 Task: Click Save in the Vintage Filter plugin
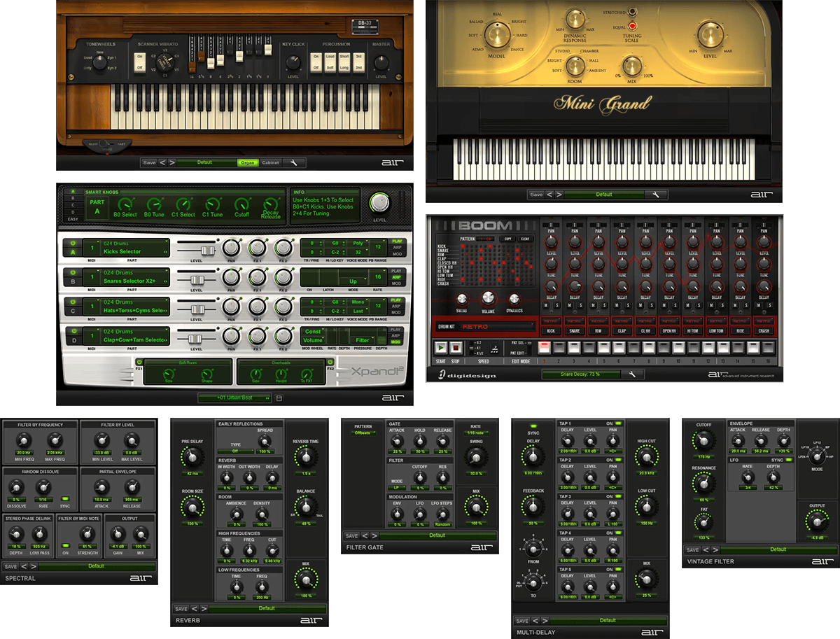692,549
